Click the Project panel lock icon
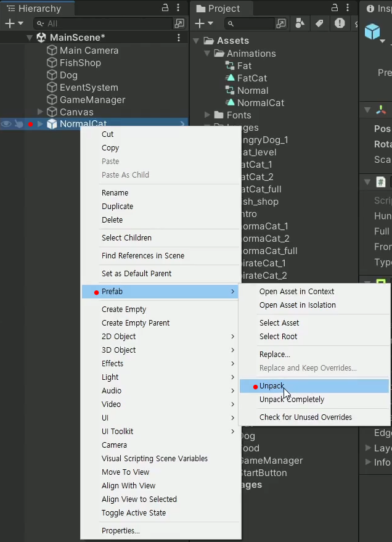Viewport: 392px width, 542px height. (335, 7)
